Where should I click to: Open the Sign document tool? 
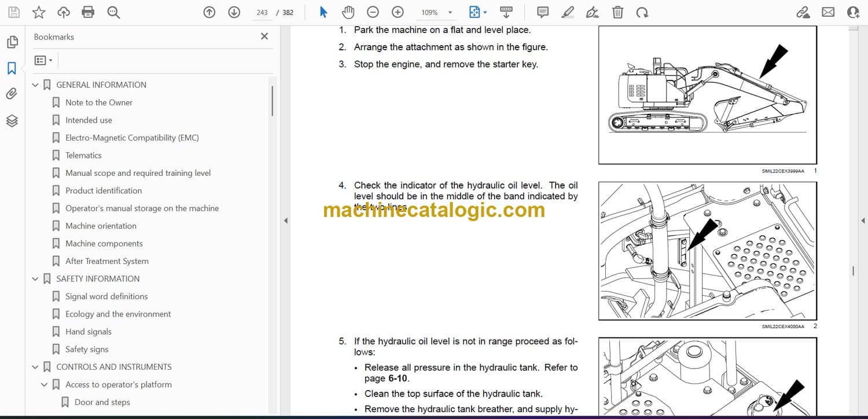(593, 12)
